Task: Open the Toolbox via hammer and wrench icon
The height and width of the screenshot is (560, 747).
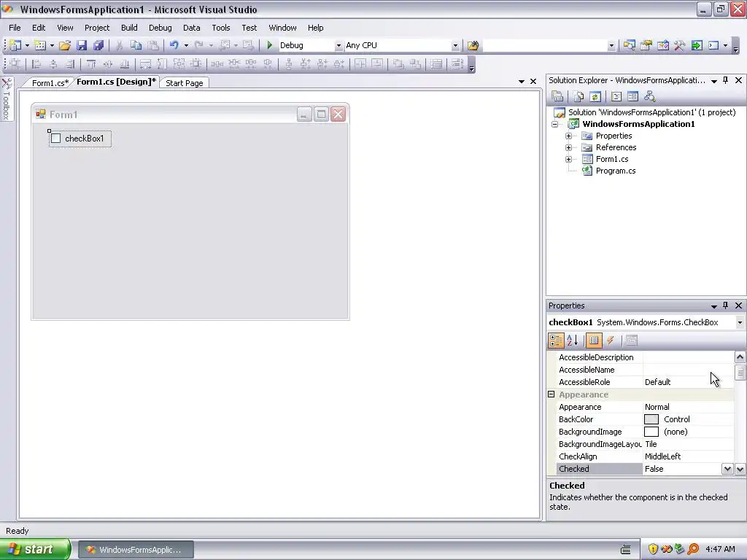Action: (x=679, y=45)
